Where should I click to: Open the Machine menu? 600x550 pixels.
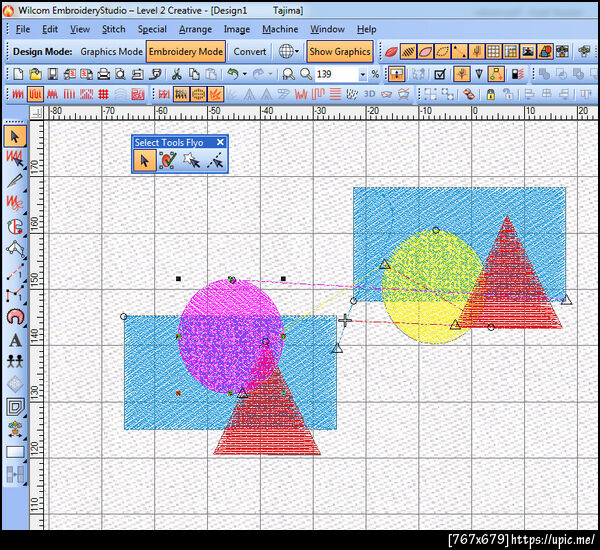[280, 29]
